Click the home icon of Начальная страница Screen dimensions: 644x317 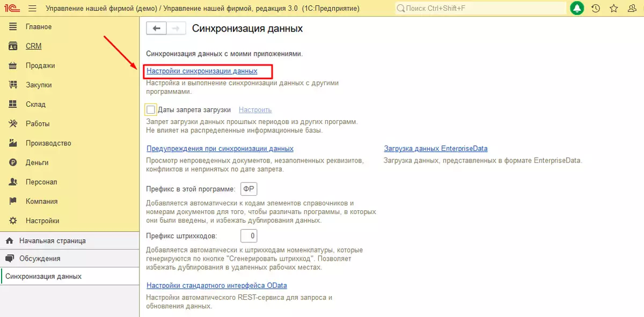pyautogui.click(x=9, y=241)
